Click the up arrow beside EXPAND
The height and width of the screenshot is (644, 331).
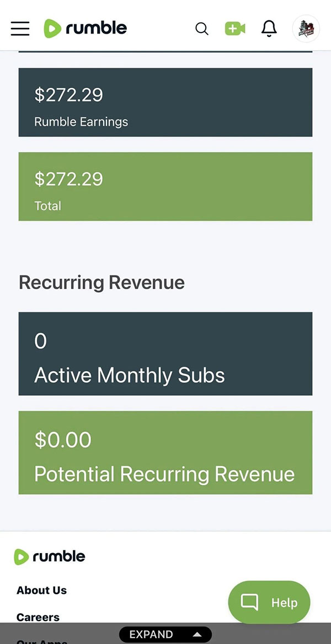tap(197, 635)
